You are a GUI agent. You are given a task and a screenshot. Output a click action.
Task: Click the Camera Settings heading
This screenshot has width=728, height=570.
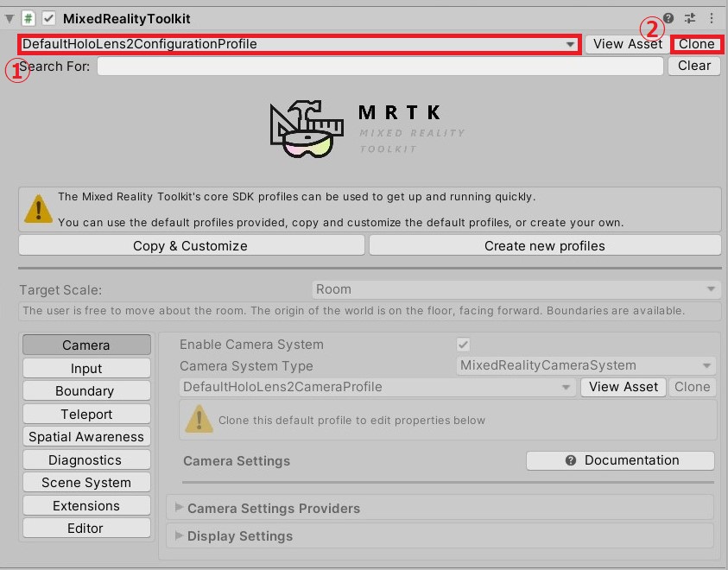coord(237,461)
